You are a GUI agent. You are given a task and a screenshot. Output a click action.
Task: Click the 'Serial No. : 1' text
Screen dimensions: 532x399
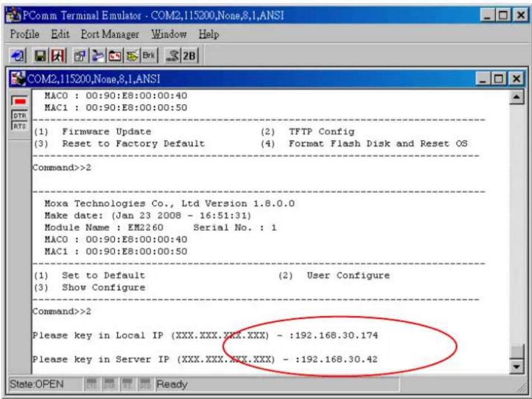[235, 228]
